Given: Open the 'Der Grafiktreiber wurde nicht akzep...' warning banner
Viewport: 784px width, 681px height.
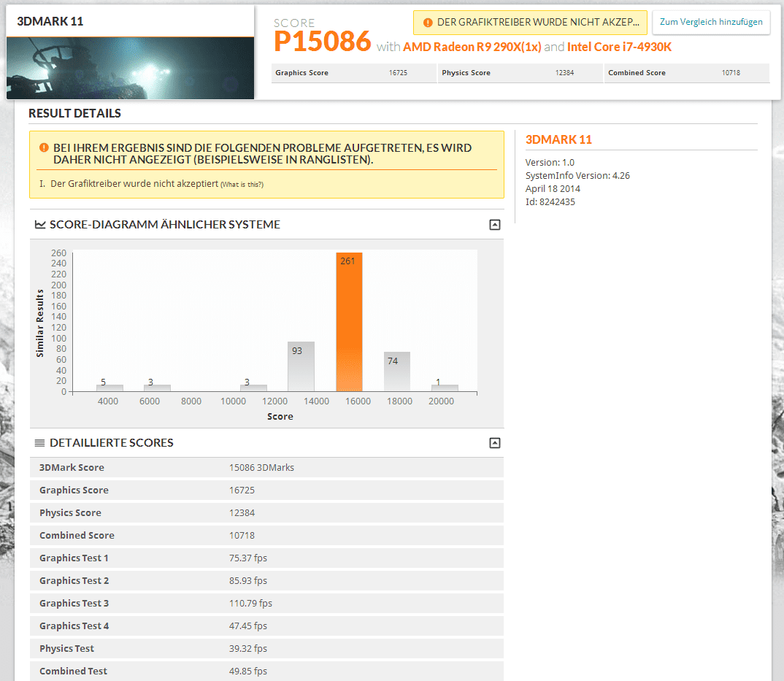Looking at the screenshot, I should coord(530,23).
